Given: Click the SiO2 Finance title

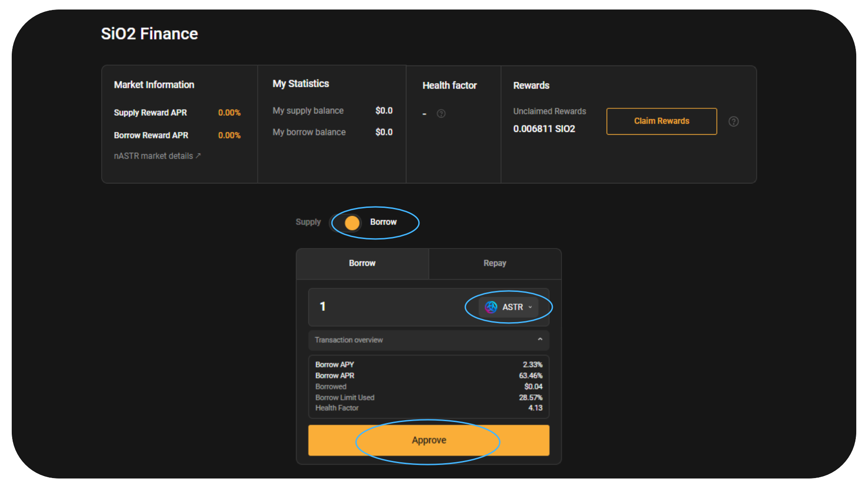Looking at the screenshot, I should point(149,34).
